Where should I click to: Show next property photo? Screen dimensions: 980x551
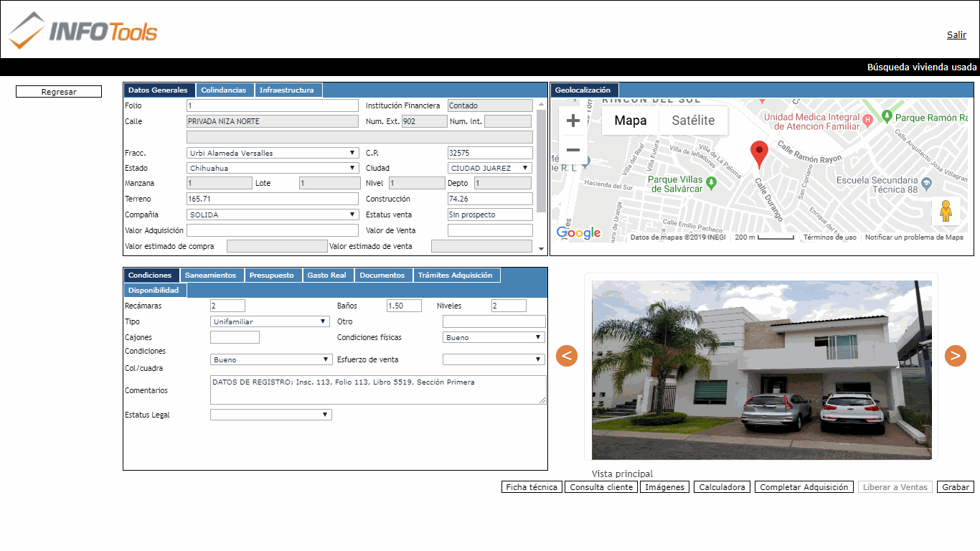(955, 355)
